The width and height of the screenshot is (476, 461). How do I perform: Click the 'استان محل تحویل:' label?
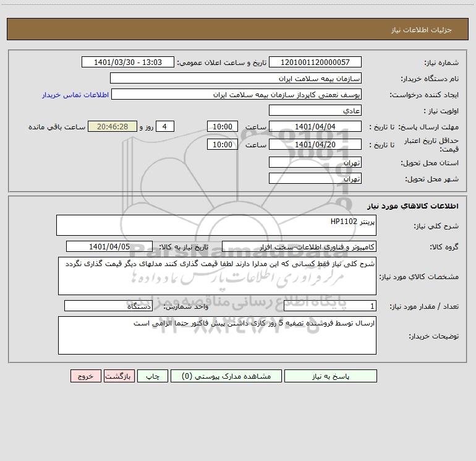pyautogui.click(x=430, y=163)
